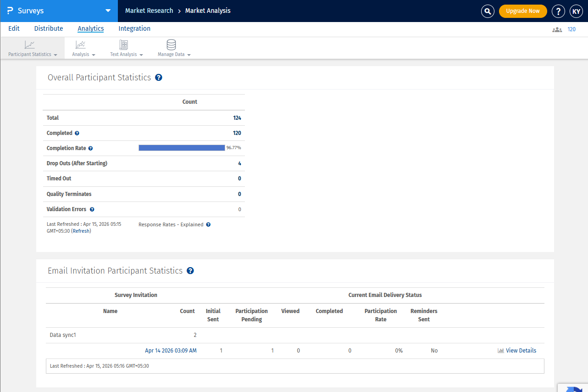The width and height of the screenshot is (588, 392).
Task: Open the KY user avatar menu
Action: tap(576, 11)
